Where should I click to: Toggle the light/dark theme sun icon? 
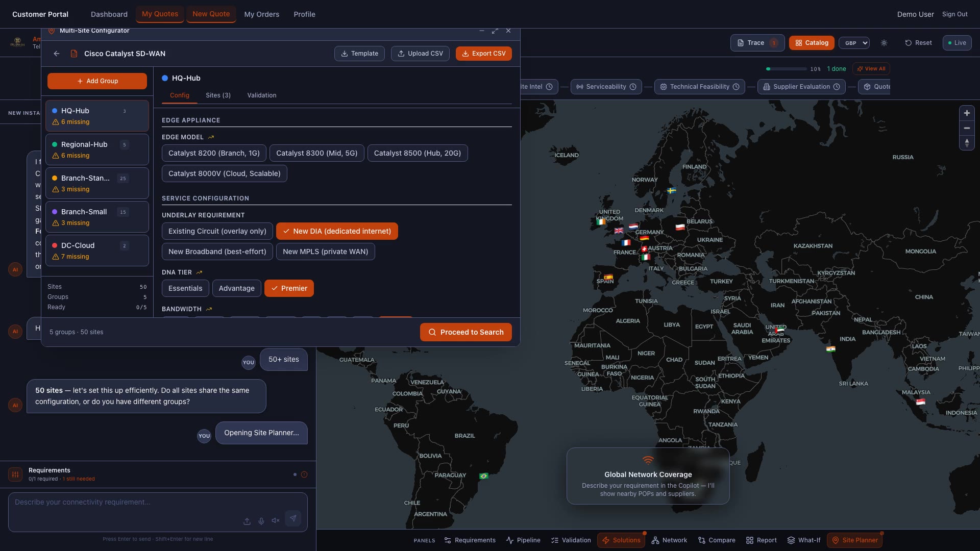pyautogui.click(x=884, y=43)
